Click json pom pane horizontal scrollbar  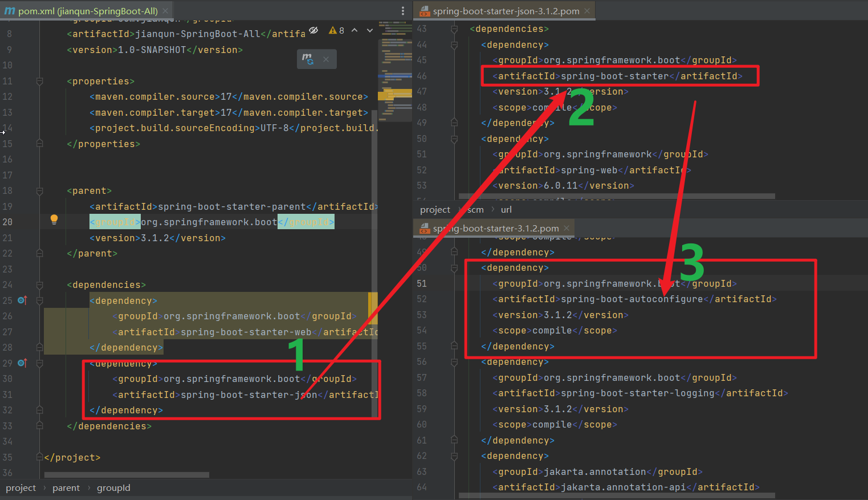tap(617, 196)
